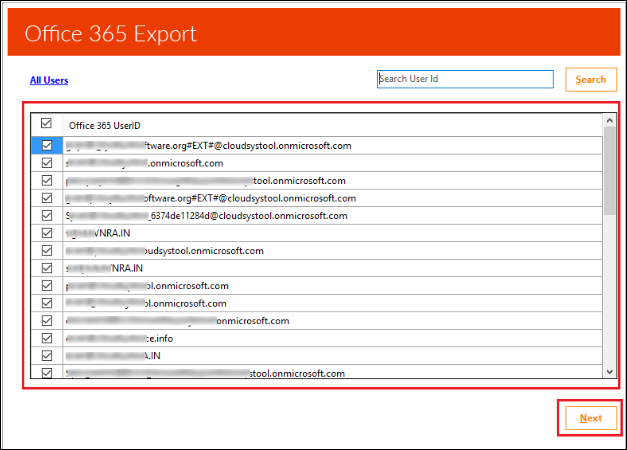Select the highlighted 'tware.org#EXT#@cloudsystool.onmicrosoft.com' entry text
This screenshot has width=627, height=450.
point(208,146)
